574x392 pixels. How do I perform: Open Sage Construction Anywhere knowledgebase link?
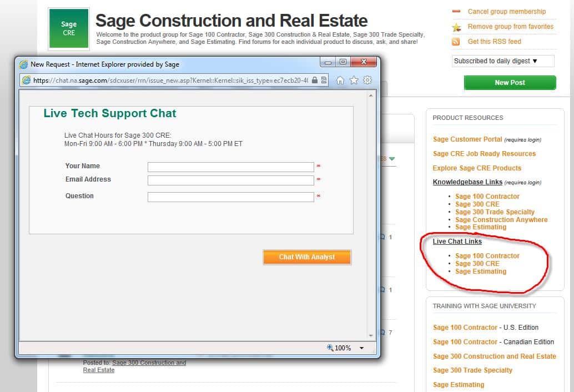point(501,220)
